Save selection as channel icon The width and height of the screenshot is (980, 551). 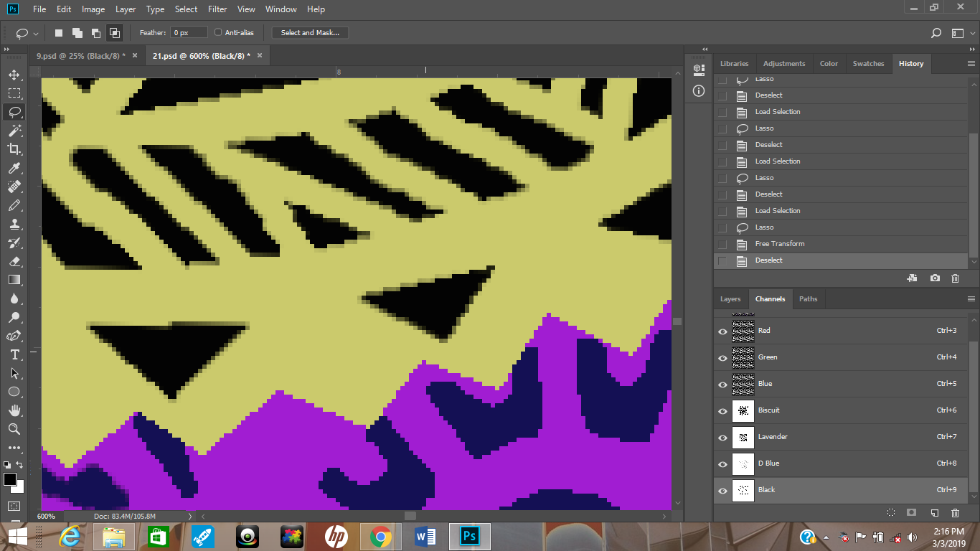[912, 512]
